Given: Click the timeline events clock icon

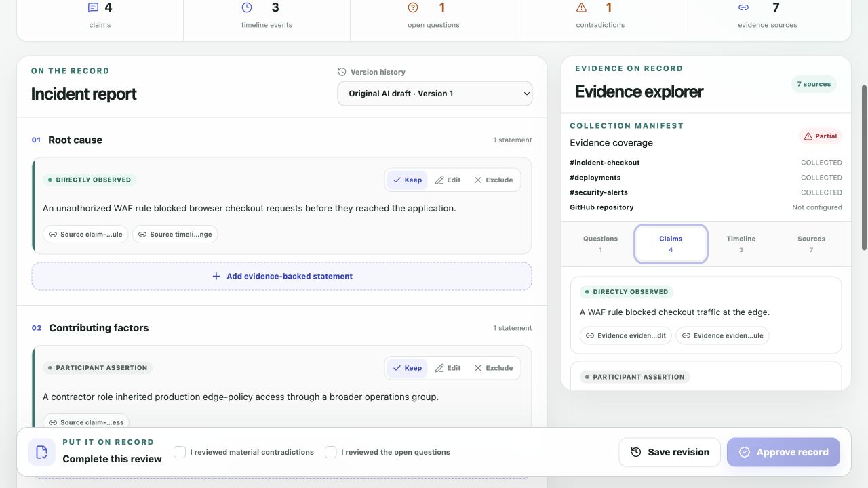Looking at the screenshot, I should pos(247,7).
